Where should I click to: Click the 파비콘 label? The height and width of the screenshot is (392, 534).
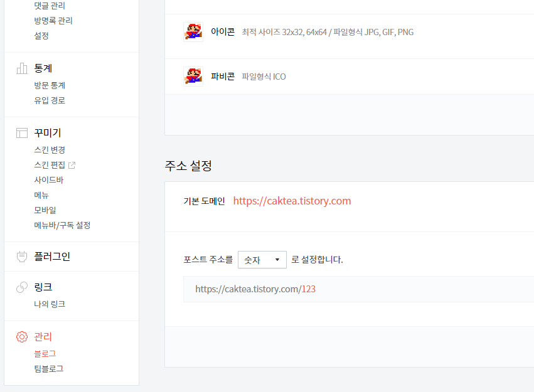(223, 77)
